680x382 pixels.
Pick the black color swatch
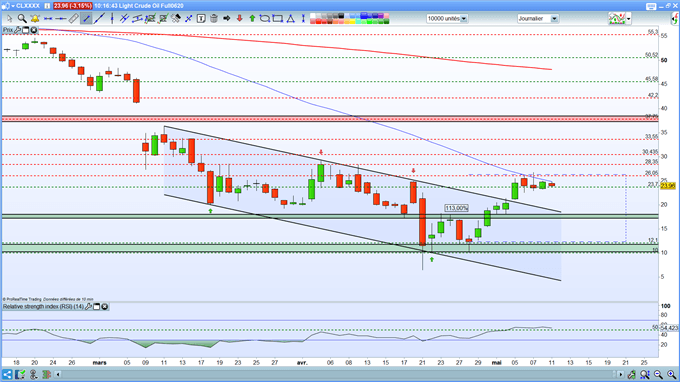click(x=341, y=16)
